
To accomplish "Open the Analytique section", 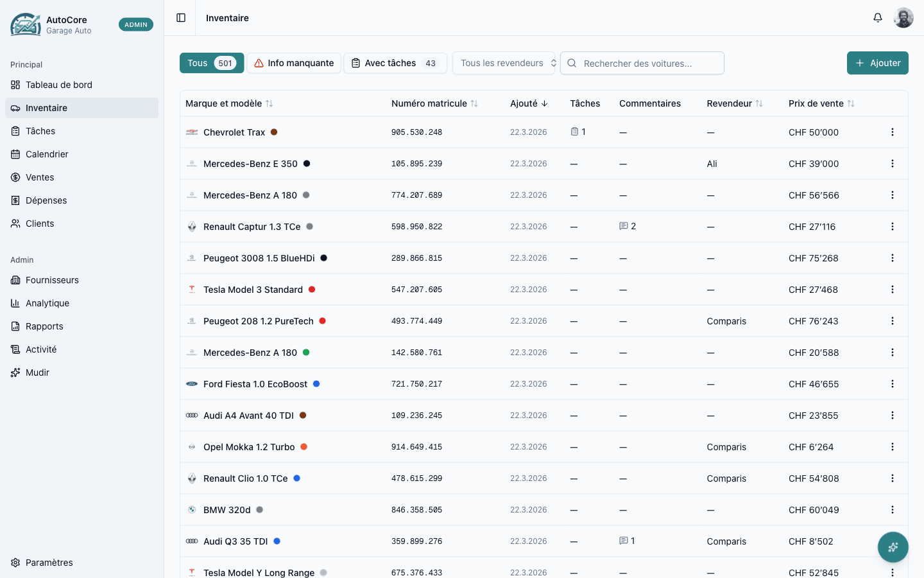I will tap(47, 303).
